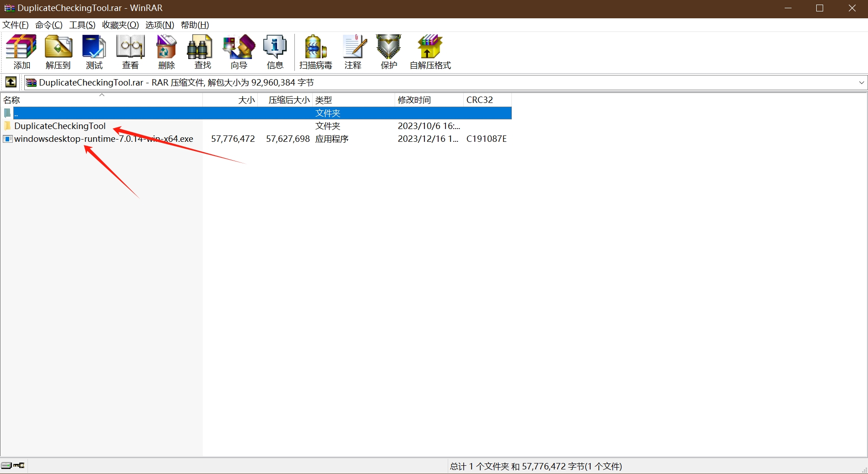Click the 查看 (View) toolbar icon
This screenshot has height=474, width=868.
click(130, 47)
